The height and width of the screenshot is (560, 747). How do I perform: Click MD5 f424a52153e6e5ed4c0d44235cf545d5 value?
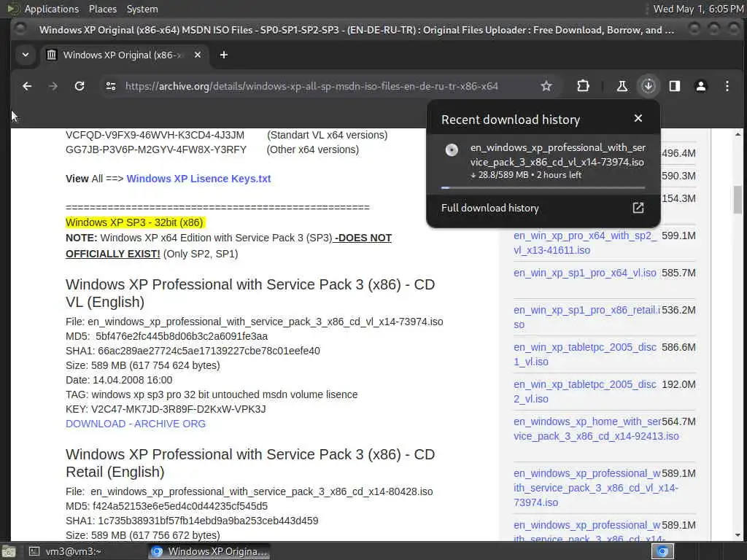pos(180,506)
